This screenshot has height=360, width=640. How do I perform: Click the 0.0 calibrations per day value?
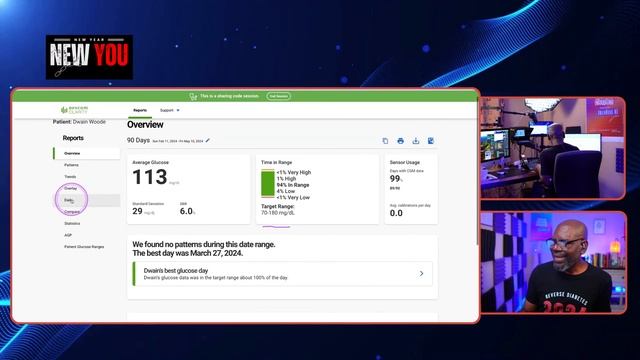click(396, 213)
